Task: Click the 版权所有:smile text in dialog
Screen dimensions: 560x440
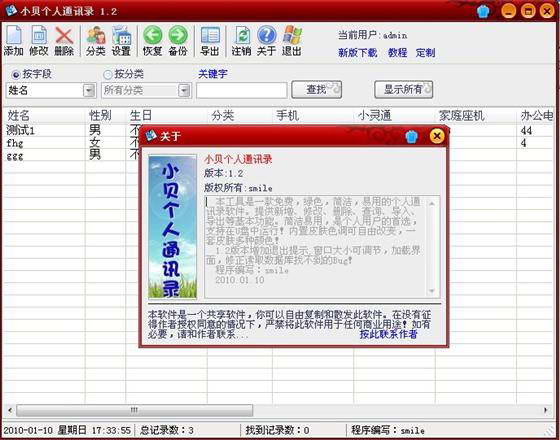Action: point(238,188)
